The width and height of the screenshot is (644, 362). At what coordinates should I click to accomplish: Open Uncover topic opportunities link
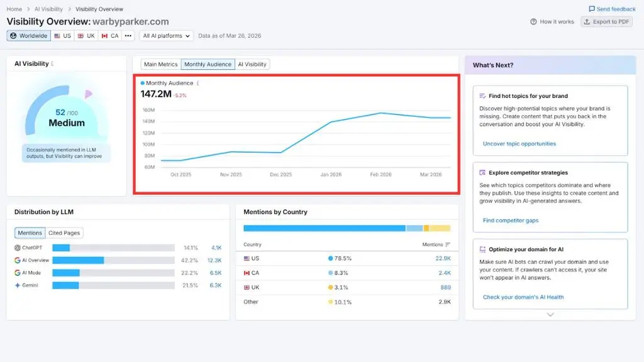(x=519, y=144)
